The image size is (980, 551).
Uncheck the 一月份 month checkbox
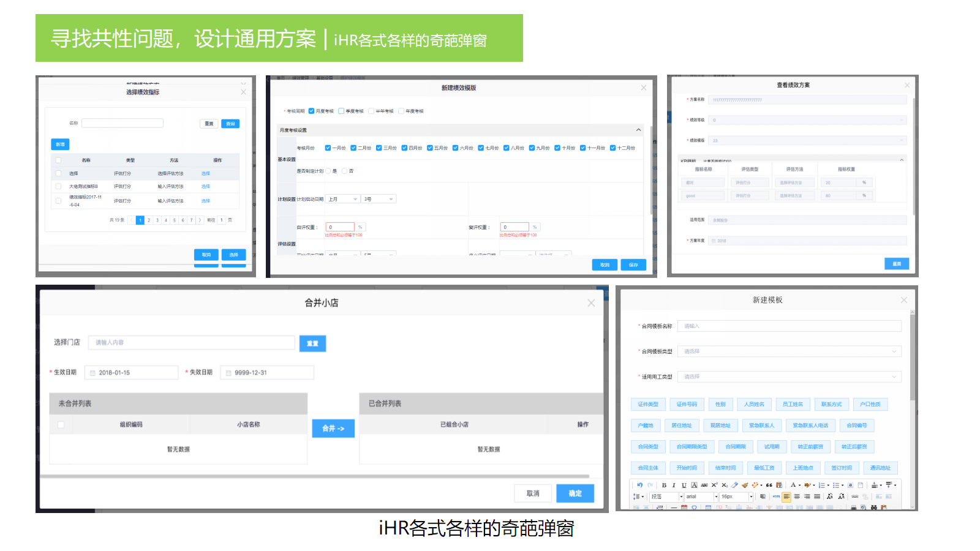(328, 148)
